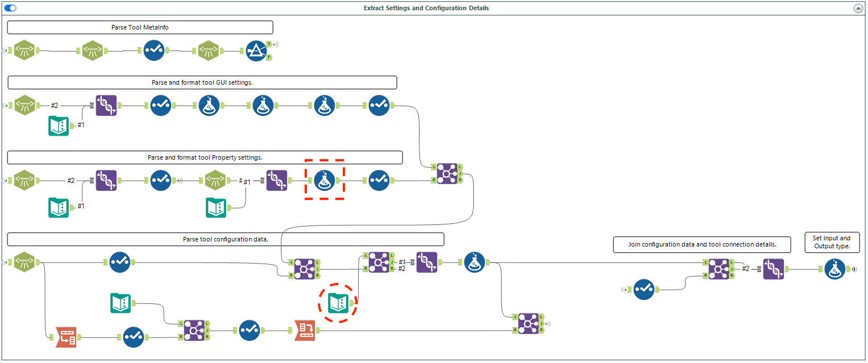
Task: Select the Formula tool inside the red dashed rectangle
Action: (324, 181)
